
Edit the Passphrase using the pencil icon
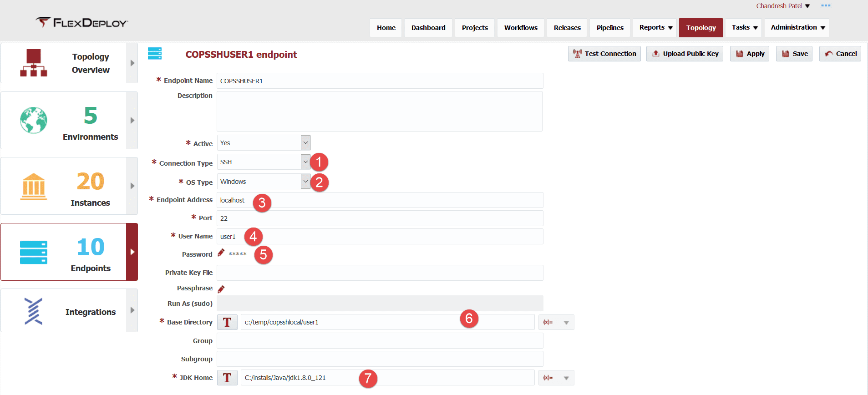point(221,289)
